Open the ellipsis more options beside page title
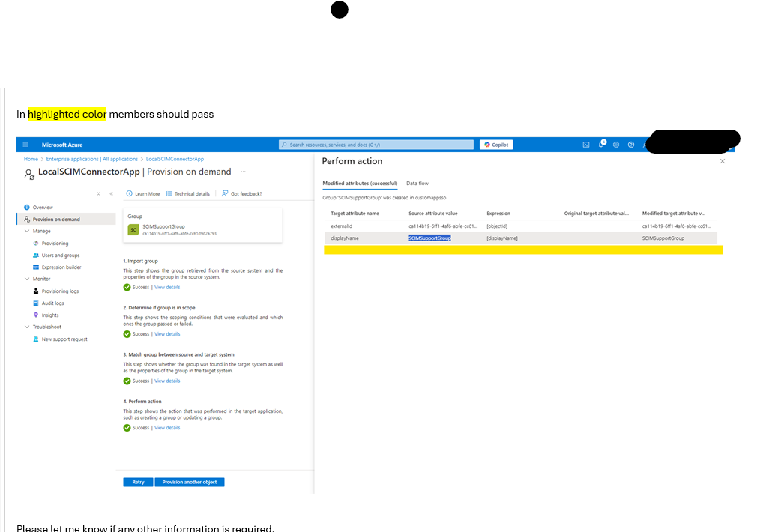775x532 pixels. click(x=243, y=172)
